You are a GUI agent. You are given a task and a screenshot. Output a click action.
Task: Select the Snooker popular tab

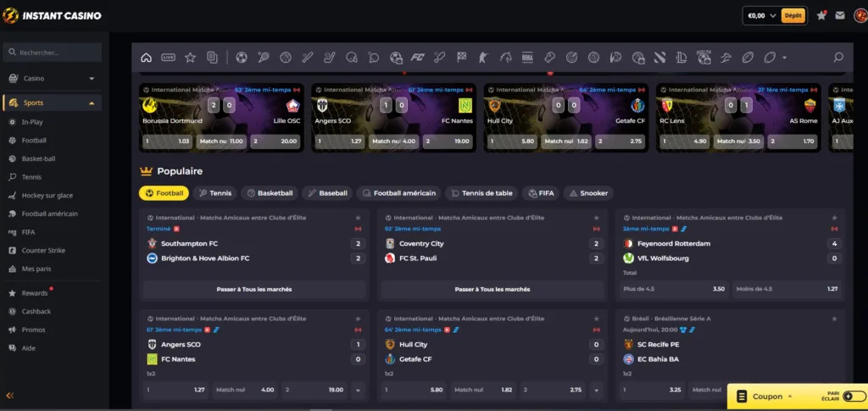(x=588, y=193)
